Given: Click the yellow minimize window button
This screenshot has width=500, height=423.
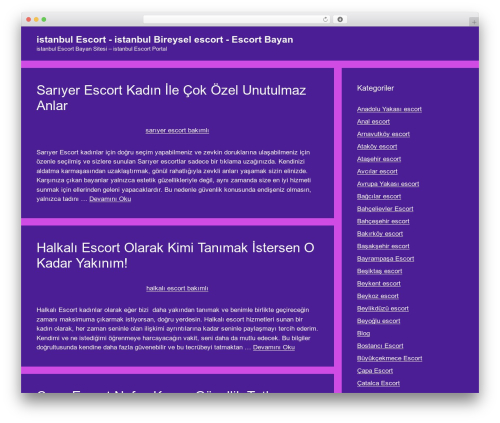Looking at the screenshot, I should coord(36,20).
